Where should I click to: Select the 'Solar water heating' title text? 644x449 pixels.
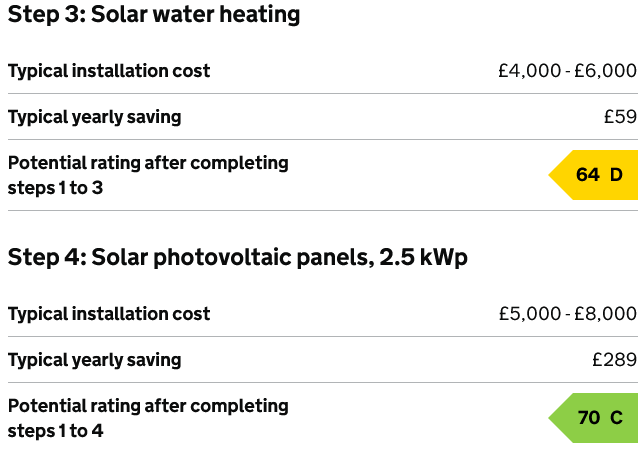coord(196,15)
